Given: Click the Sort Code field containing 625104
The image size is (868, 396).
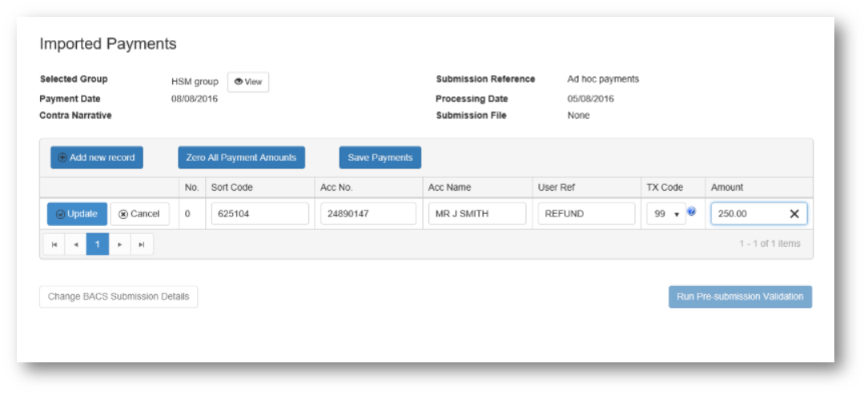Looking at the screenshot, I should (x=259, y=214).
